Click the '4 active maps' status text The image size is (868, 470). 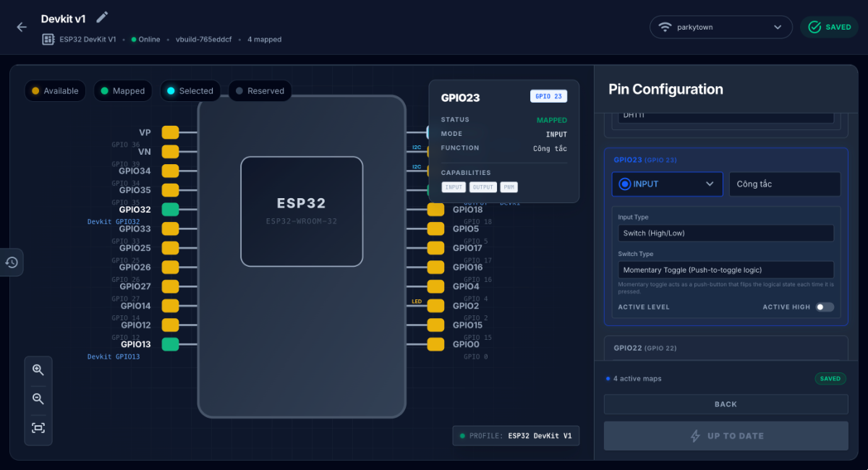pos(637,379)
